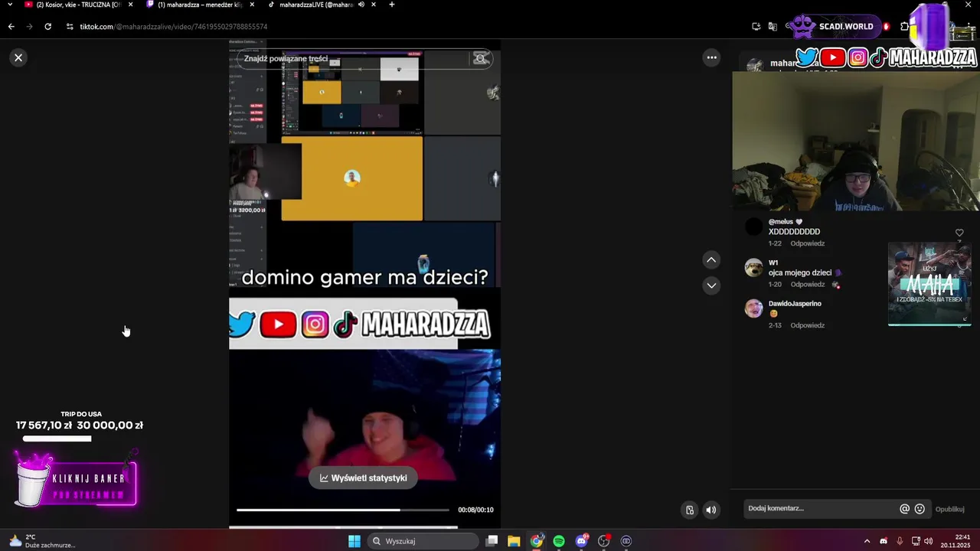The width and height of the screenshot is (980, 551).
Task: Open the weather widget showing 2°C
Action: click(41, 541)
